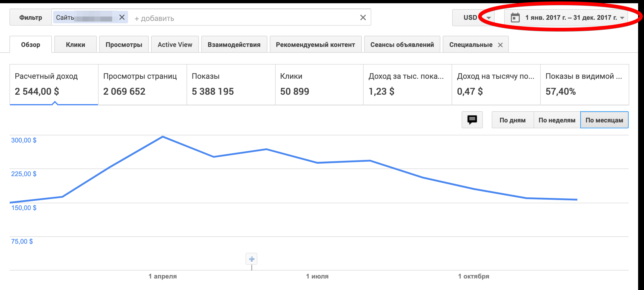Click the chart line peak near 1 апреля
The width and height of the screenshot is (644, 290).
(x=163, y=137)
